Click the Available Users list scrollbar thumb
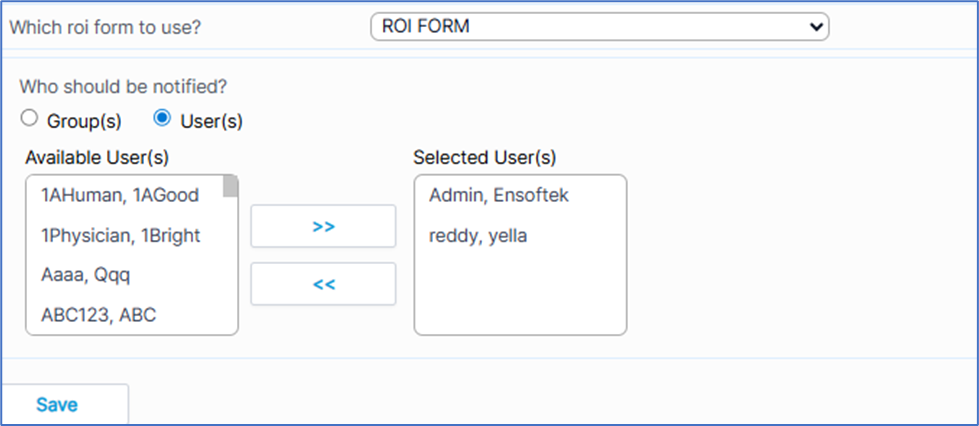Screen dimensions: 979x426 (230, 187)
